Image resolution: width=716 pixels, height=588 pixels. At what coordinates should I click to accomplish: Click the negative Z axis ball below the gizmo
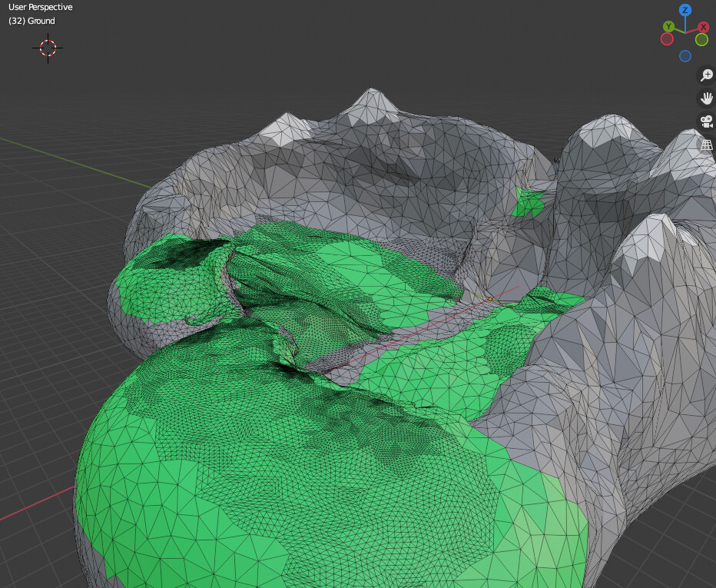pos(685,55)
